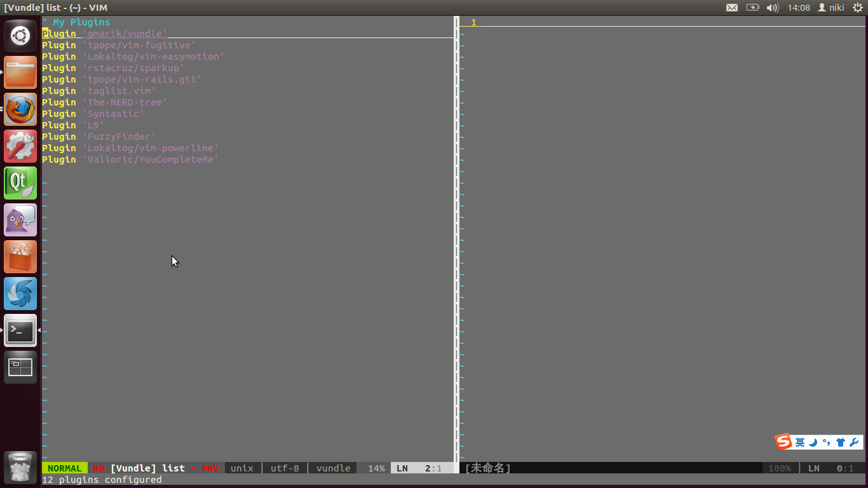Click the 'L9' plugin line
Screen dimensions: 868x488
(73, 125)
